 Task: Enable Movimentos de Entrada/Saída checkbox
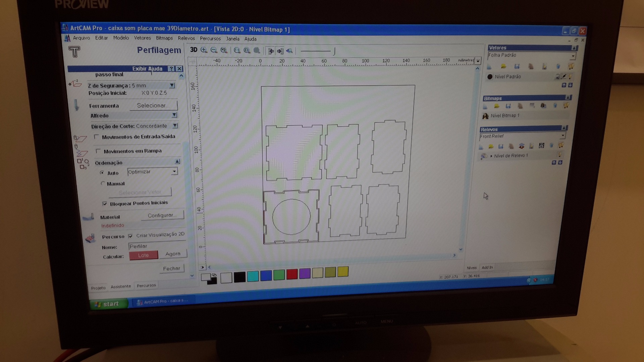click(x=97, y=137)
